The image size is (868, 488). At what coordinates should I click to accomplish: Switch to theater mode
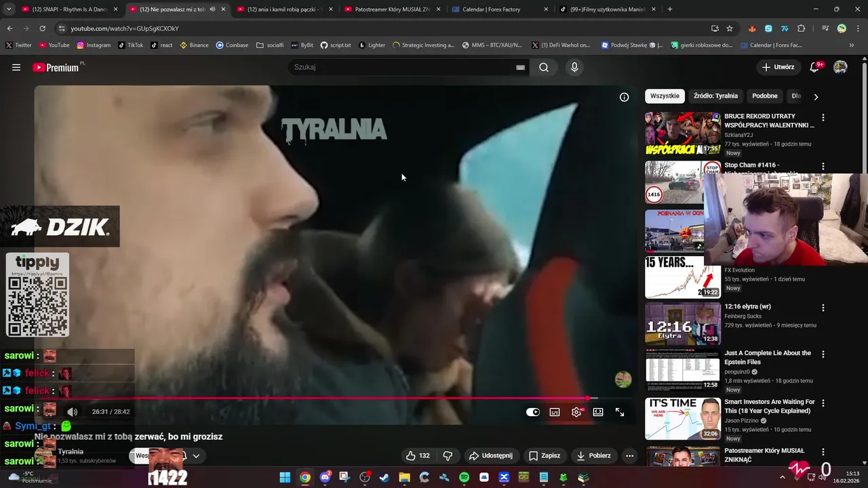(598, 411)
